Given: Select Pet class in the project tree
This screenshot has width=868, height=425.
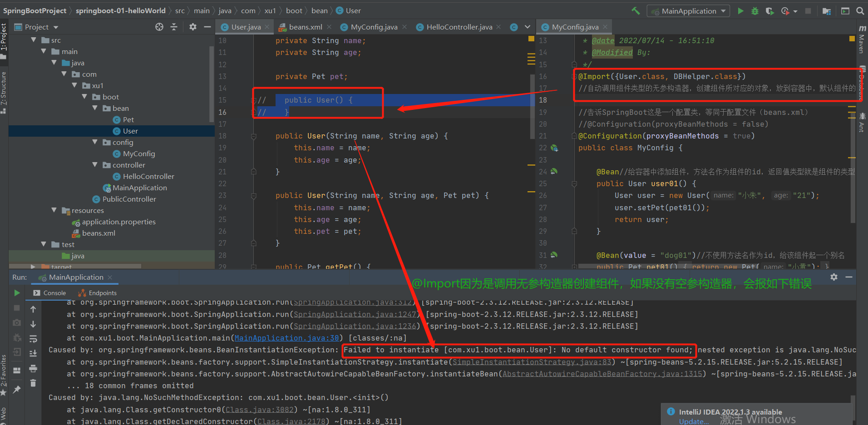Looking at the screenshot, I should (128, 119).
